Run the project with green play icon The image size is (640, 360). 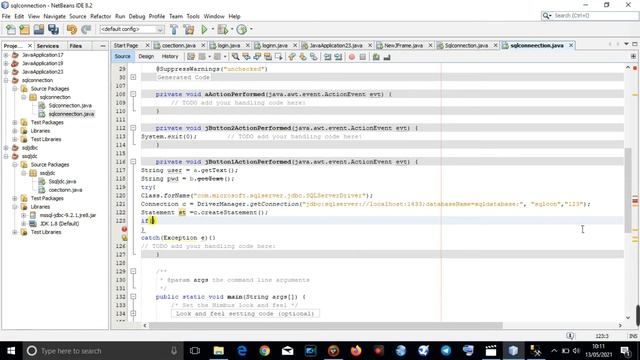pos(204,29)
